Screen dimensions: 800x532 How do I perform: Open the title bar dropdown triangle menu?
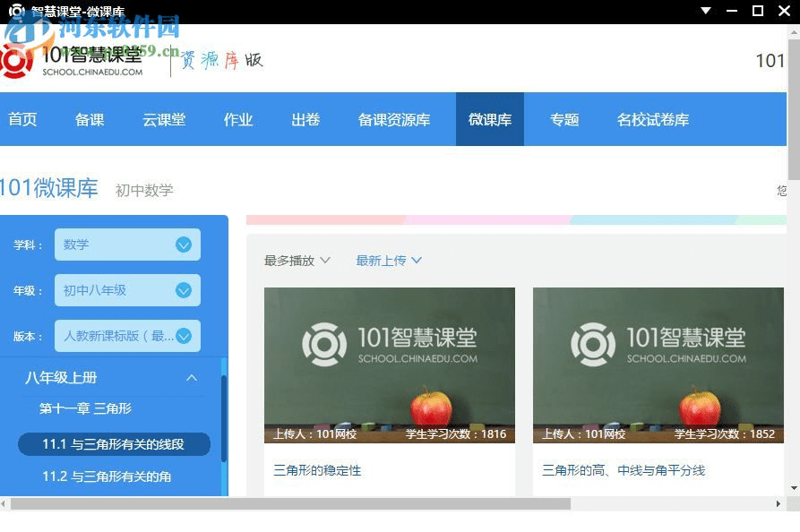point(706,11)
